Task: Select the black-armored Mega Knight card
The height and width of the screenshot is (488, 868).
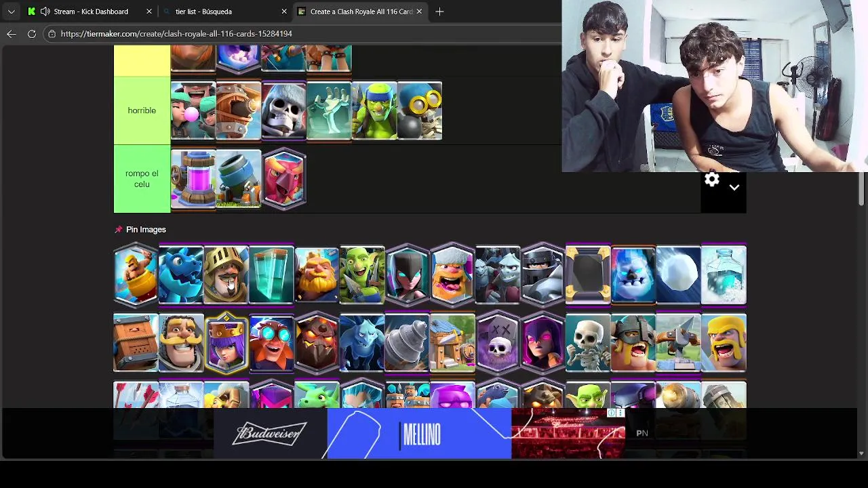Action: click(x=542, y=274)
